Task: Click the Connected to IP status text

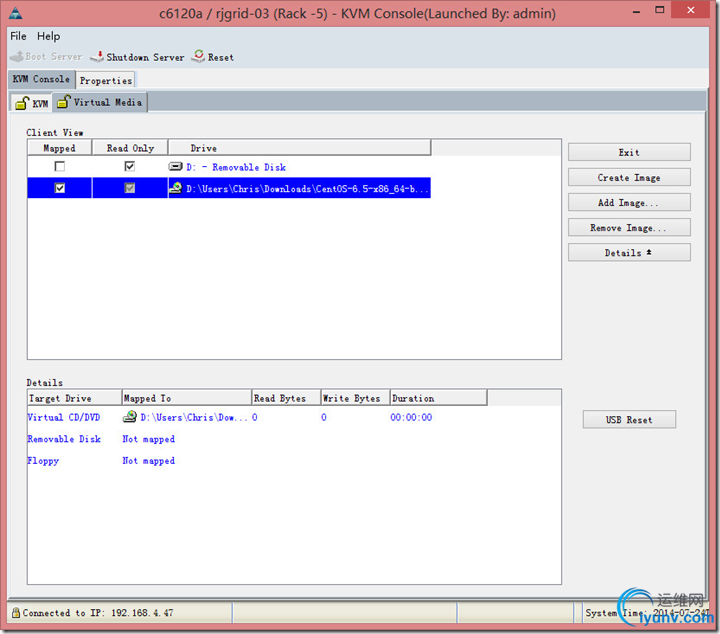Action: pyautogui.click(x=98, y=613)
